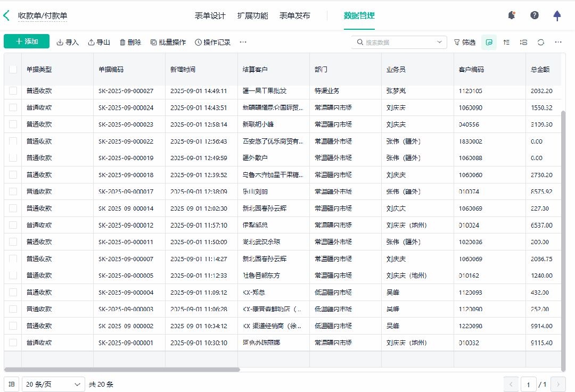
Task: Refresh the data table
Action: [541, 42]
